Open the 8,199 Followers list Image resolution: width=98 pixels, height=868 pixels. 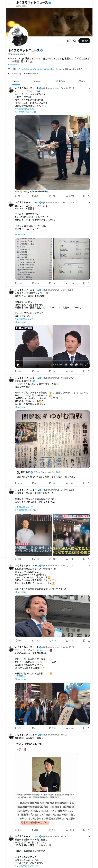point(31,73)
